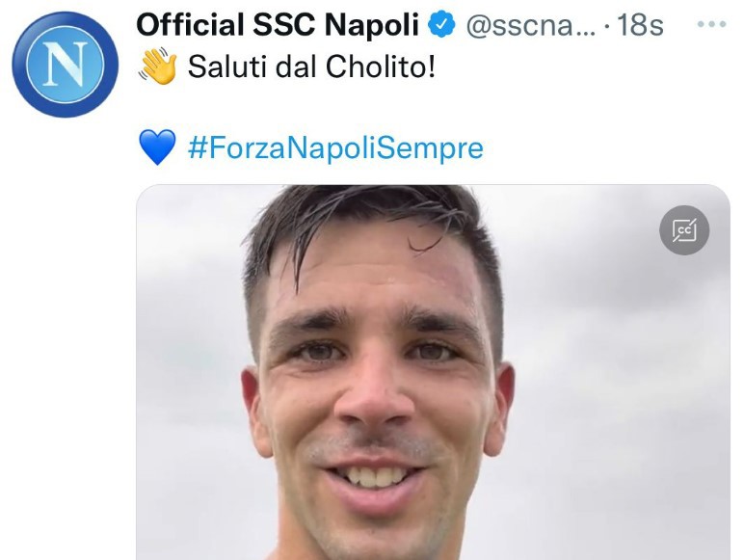Click the 'Official' word in account name

(x=190, y=25)
